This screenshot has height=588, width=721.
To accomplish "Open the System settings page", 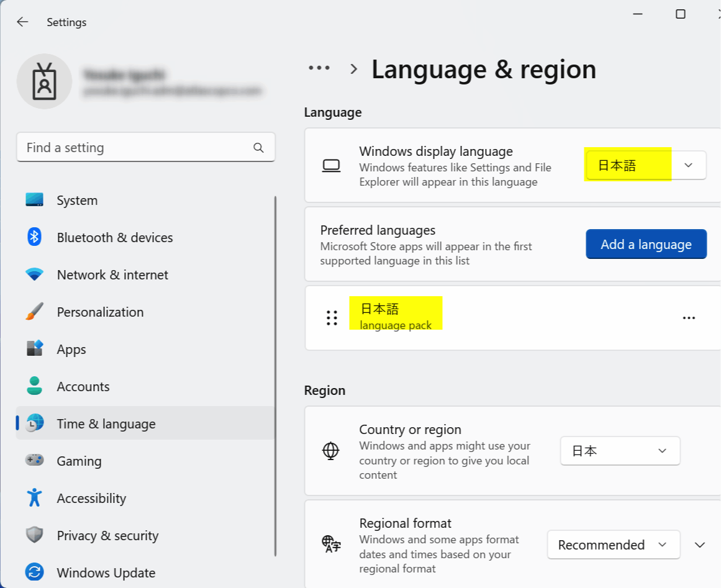I will click(x=145, y=200).
